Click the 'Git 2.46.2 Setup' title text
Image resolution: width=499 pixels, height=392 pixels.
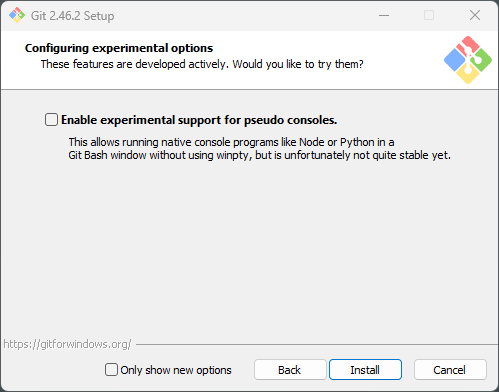point(72,16)
